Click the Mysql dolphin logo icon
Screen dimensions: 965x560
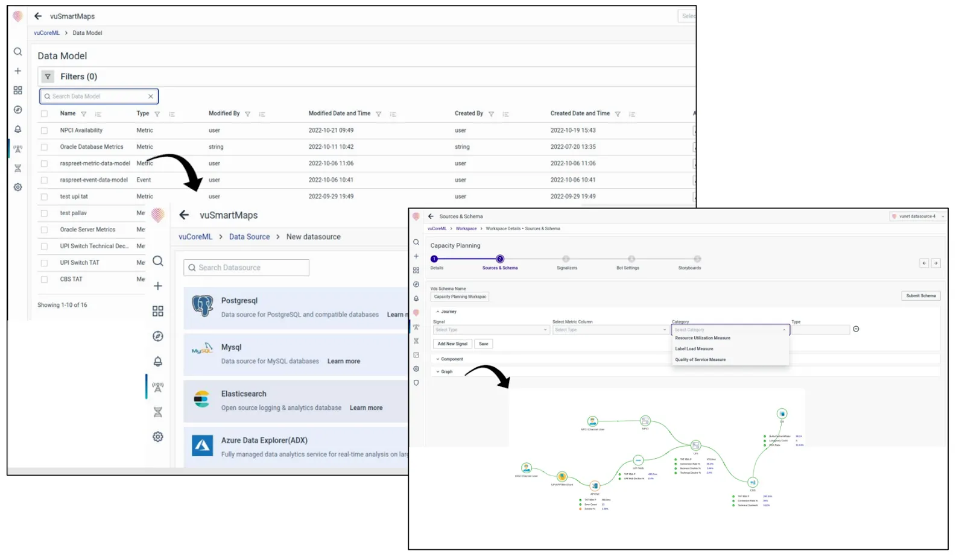[203, 348]
